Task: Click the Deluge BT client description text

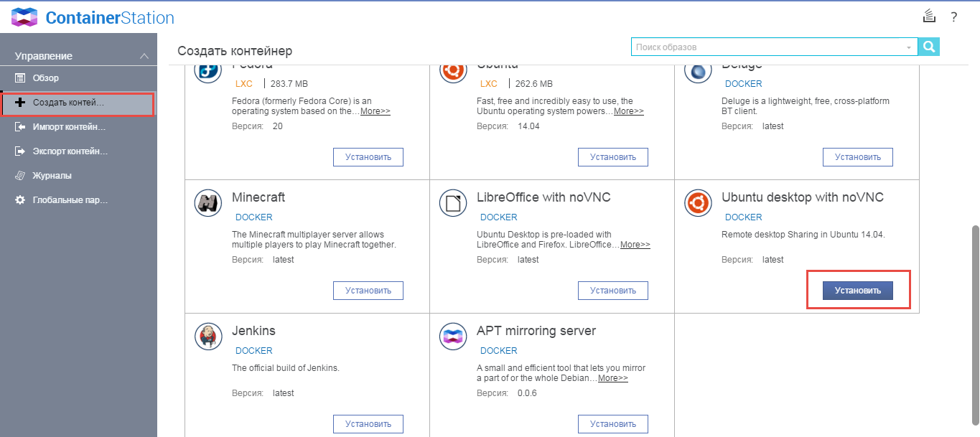Action: tap(806, 106)
